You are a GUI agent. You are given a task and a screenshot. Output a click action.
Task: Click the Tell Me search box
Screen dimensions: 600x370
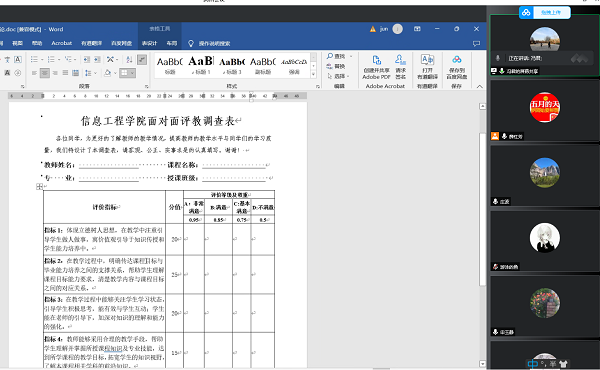click(214, 44)
